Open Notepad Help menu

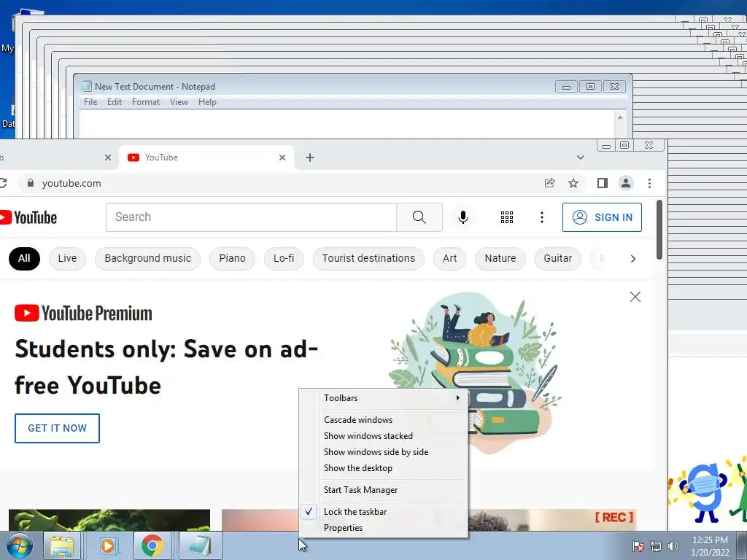click(x=207, y=102)
